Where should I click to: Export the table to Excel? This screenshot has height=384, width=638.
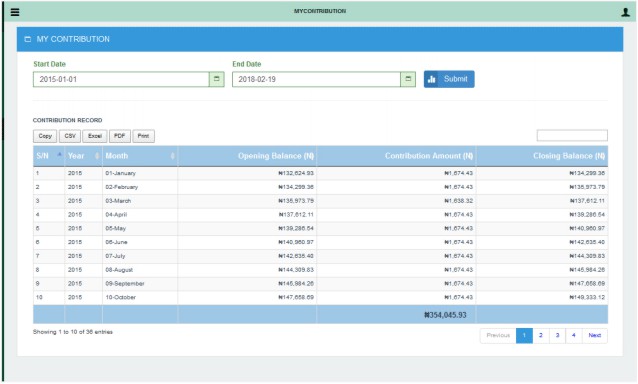pyautogui.click(x=95, y=136)
